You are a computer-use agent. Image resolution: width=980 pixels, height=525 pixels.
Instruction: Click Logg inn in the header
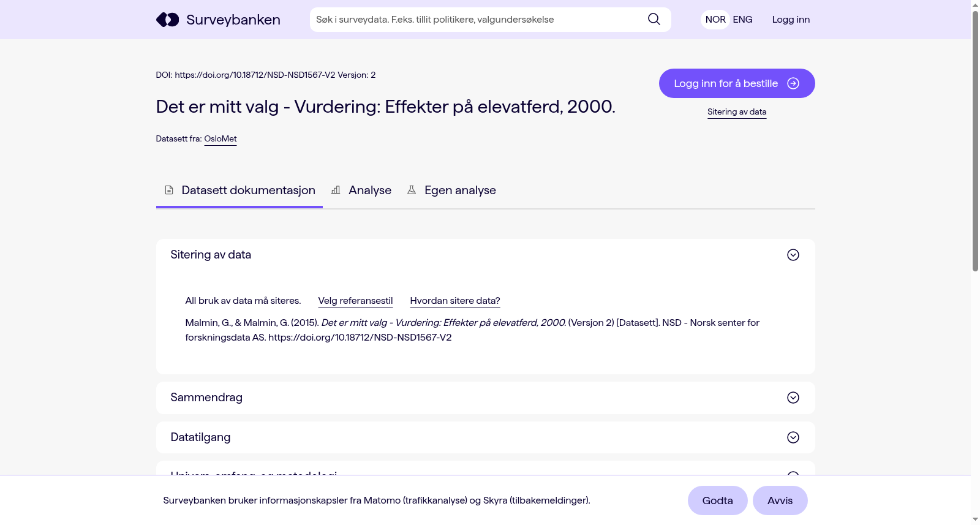click(x=791, y=20)
